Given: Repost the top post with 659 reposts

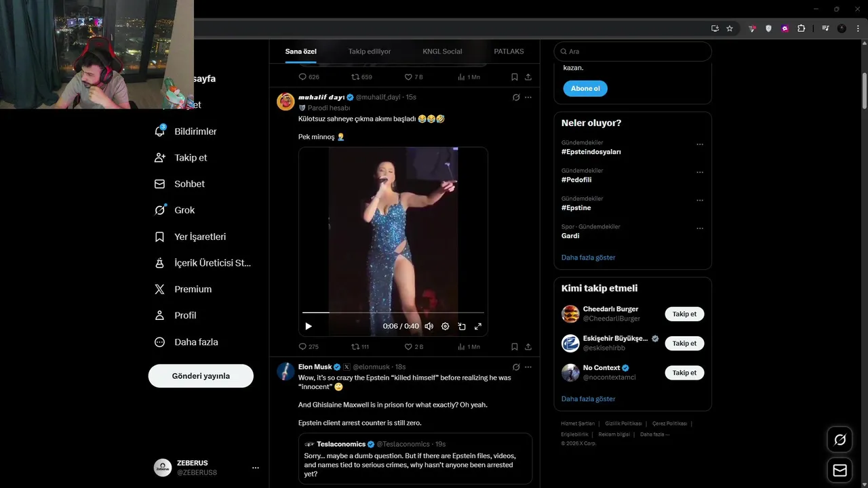Looking at the screenshot, I should (x=361, y=77).
